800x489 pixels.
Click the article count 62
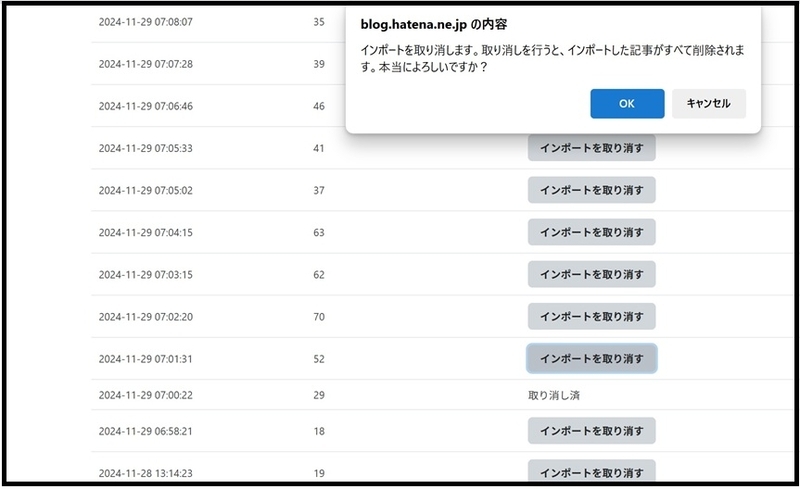pos(319,275)
